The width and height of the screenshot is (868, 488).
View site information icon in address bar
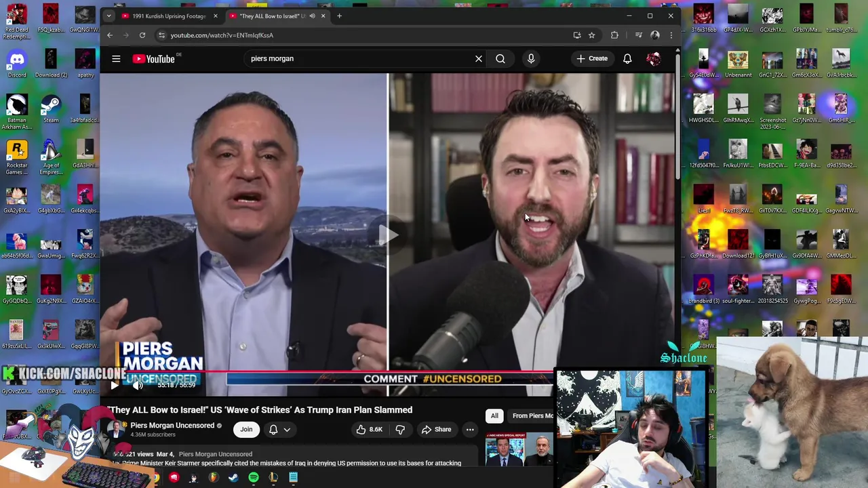coord(161,35)
